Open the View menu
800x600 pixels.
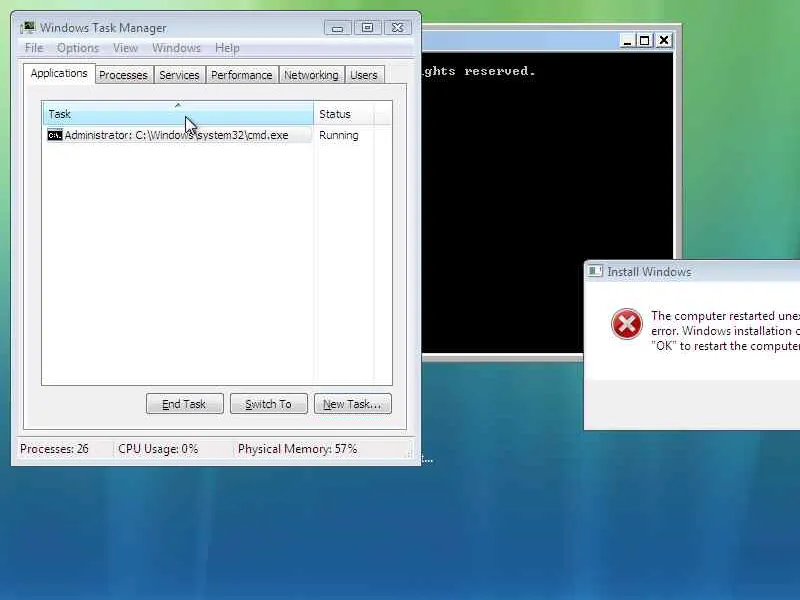tap(126, 48)
